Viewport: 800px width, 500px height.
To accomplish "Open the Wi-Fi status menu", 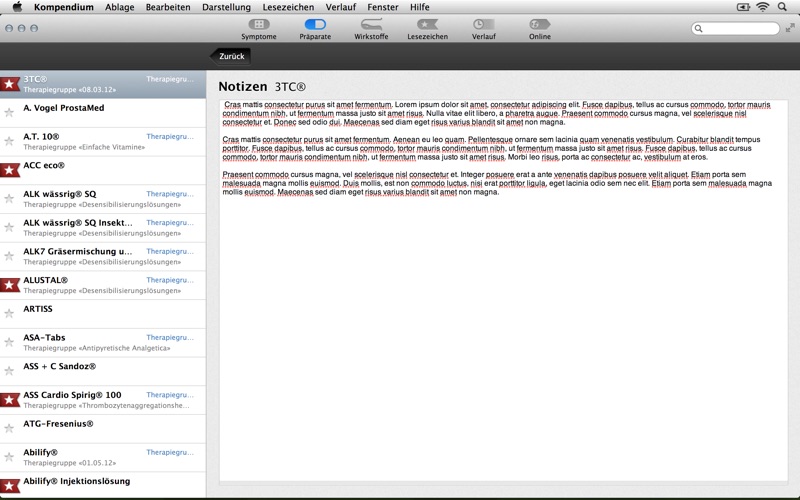I will click(x=762, y=7).
